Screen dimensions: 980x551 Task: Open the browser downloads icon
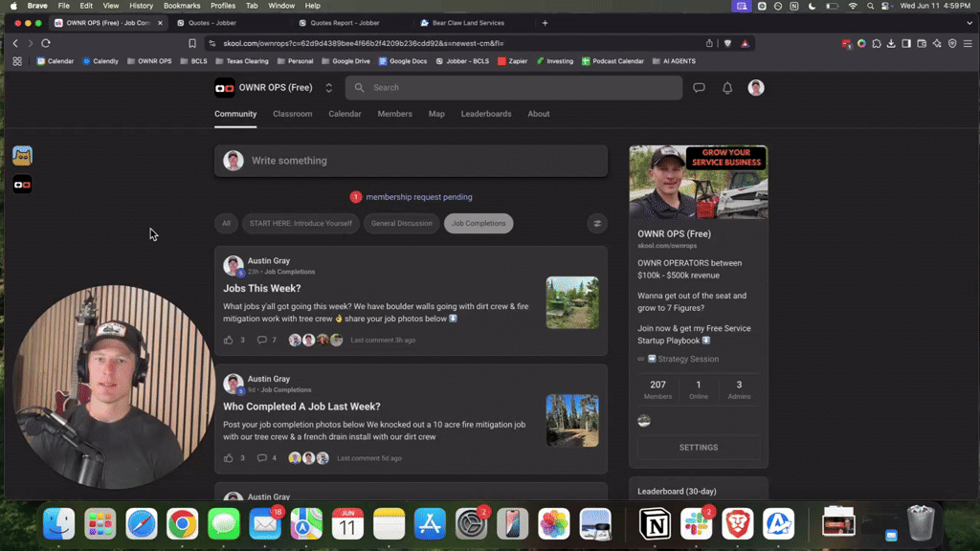click(891, 43)
